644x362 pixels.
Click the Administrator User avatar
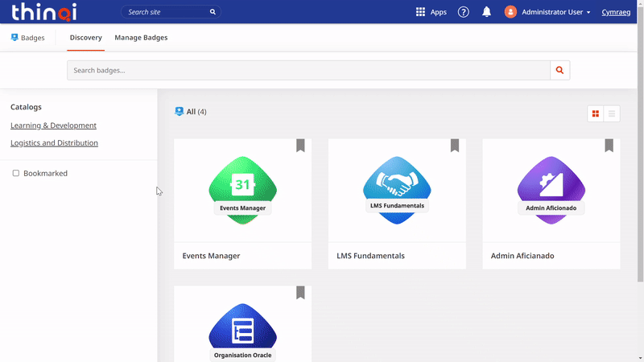[x=510, y=12]
